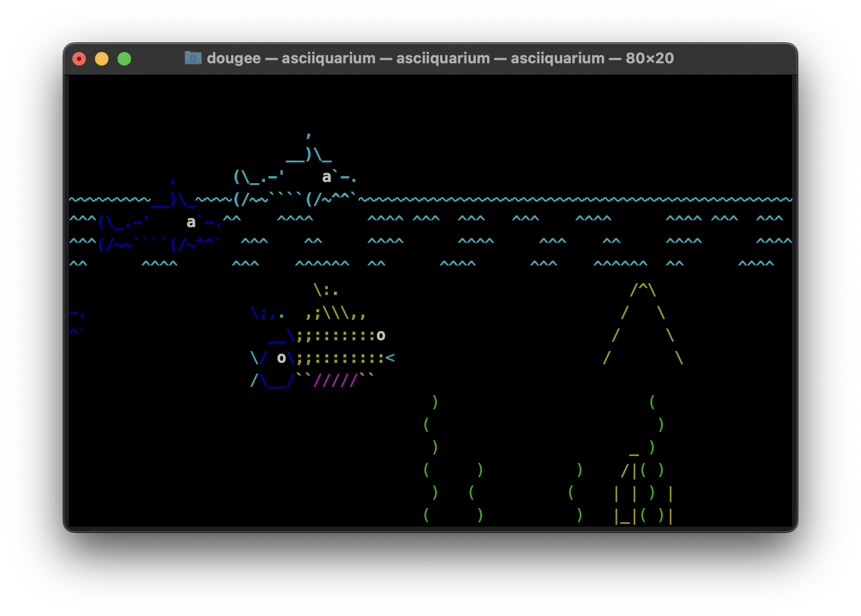Click the white eye "o" of the big fish
Image resolution: width=861 pixels, height=616 pixels.
click(381, 336)
